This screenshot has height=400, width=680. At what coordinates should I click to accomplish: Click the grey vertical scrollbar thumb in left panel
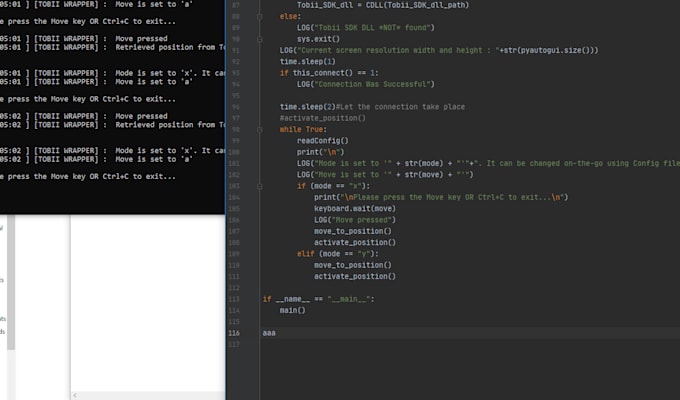click(x=11, y=283)
